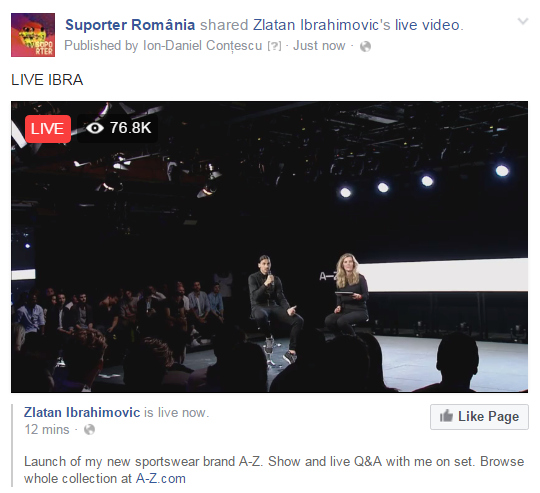Image resolution: width=540 pixels, height=493 pixels.
Task: Click the 'Just now' timestamp
Action: click(x=319, y=46)
